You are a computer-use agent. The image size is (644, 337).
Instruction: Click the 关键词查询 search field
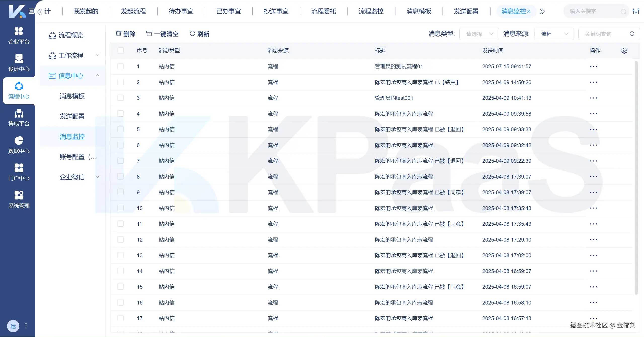[604, 34]
